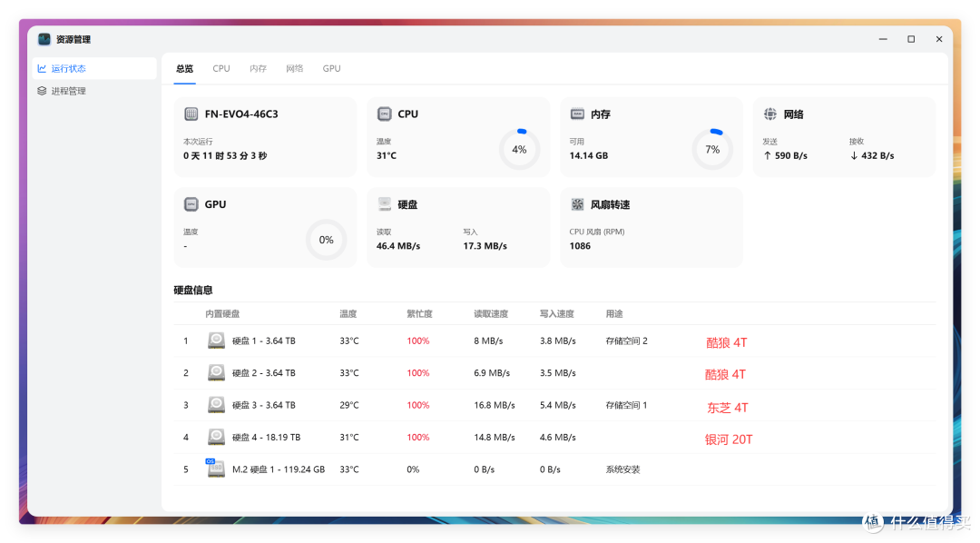
Task: Click the uptime text 0 天 11 时 53 分 3 秒
Action: pos(225,156)
